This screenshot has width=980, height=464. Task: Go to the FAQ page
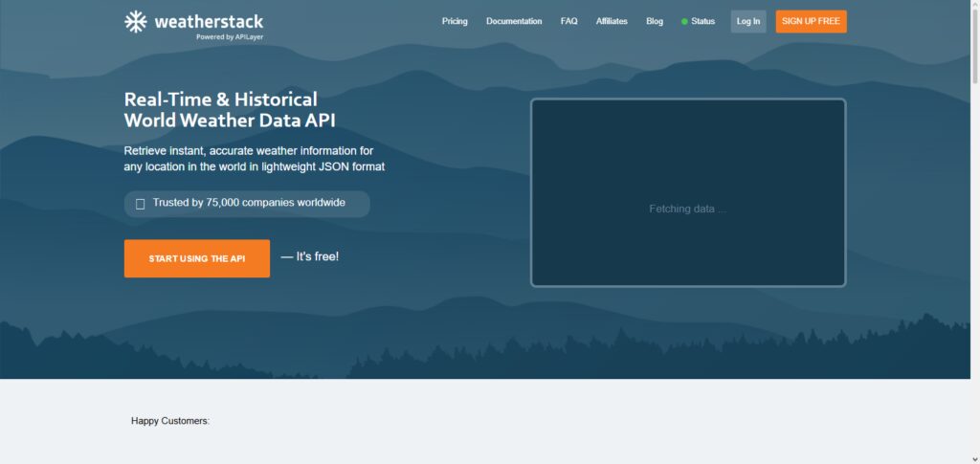point(568,21)
